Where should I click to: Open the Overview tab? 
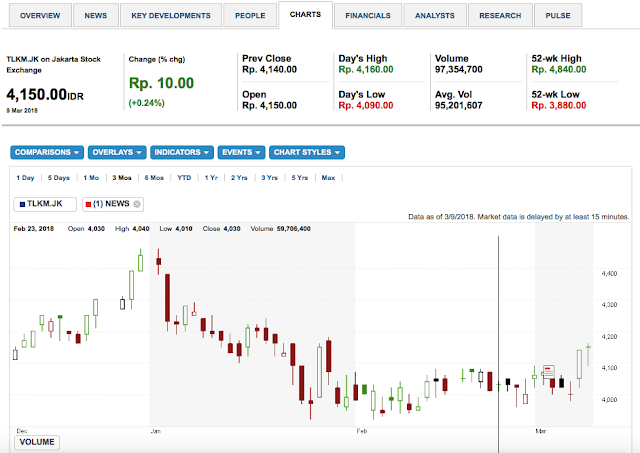(x=40, y=16)
